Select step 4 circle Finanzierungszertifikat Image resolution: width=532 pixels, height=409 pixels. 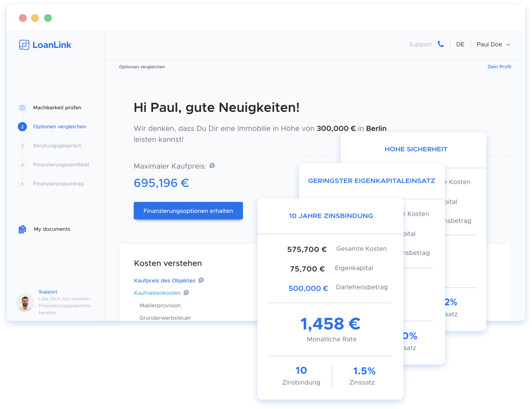pos(23,165)
